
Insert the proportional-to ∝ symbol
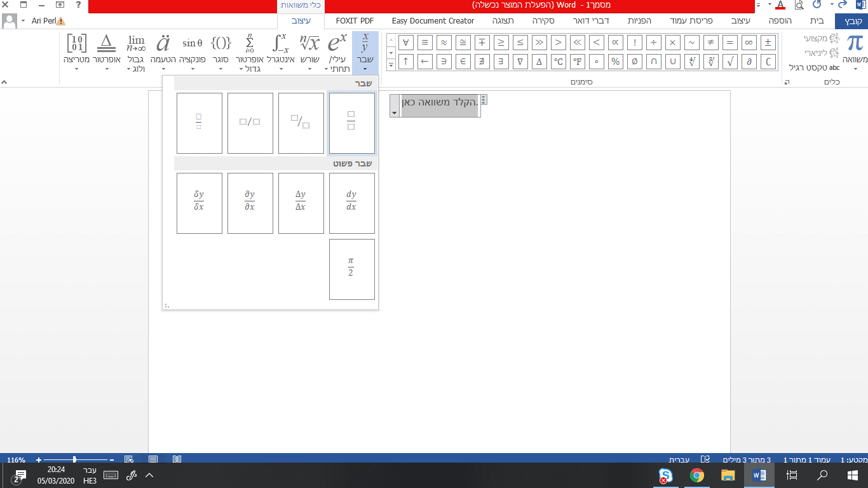[x=616, y=43]
